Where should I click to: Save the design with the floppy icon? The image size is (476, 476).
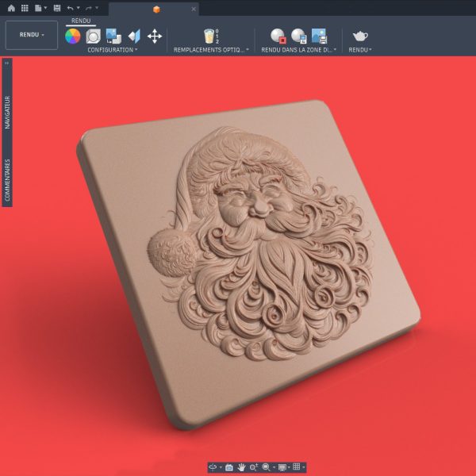[x=57, y=8]
